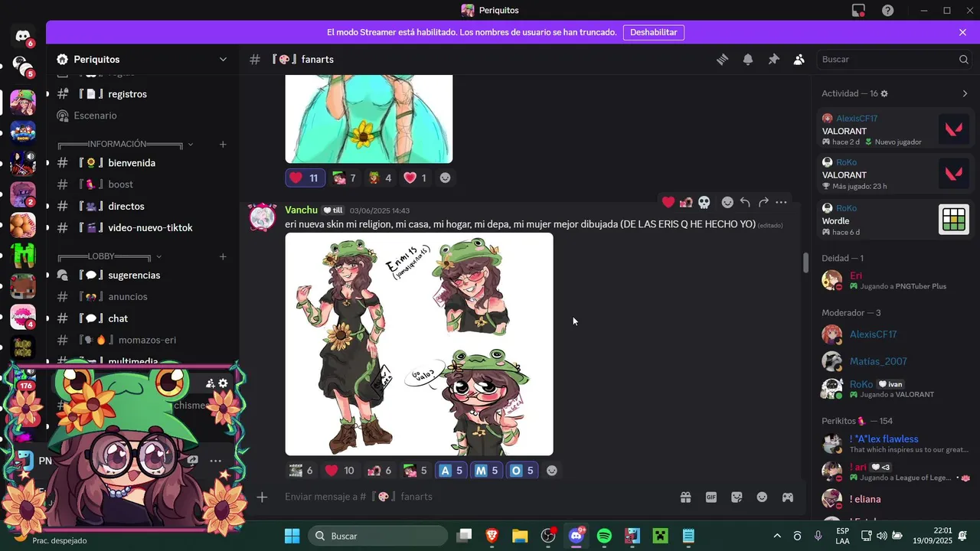The width and height of the screenshot is (980, 551).
Task: Open Direct Messages Discord home icon
Action: (23, 36)
